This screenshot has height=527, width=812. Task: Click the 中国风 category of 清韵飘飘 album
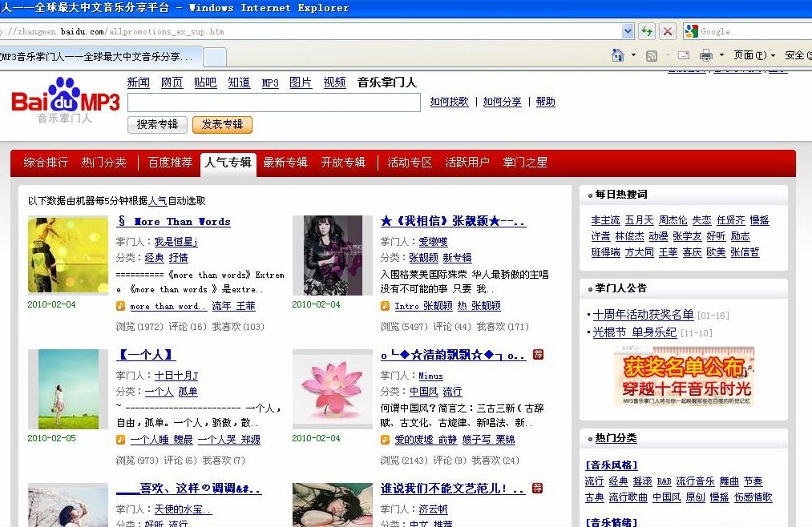coord(423,392)
